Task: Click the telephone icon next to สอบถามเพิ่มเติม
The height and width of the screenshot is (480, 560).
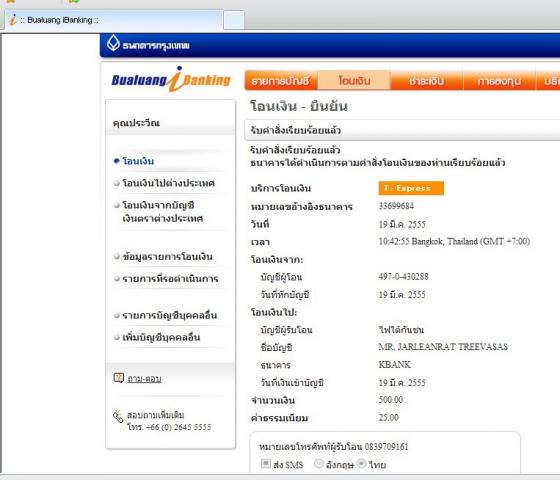Action: point(118,417)
